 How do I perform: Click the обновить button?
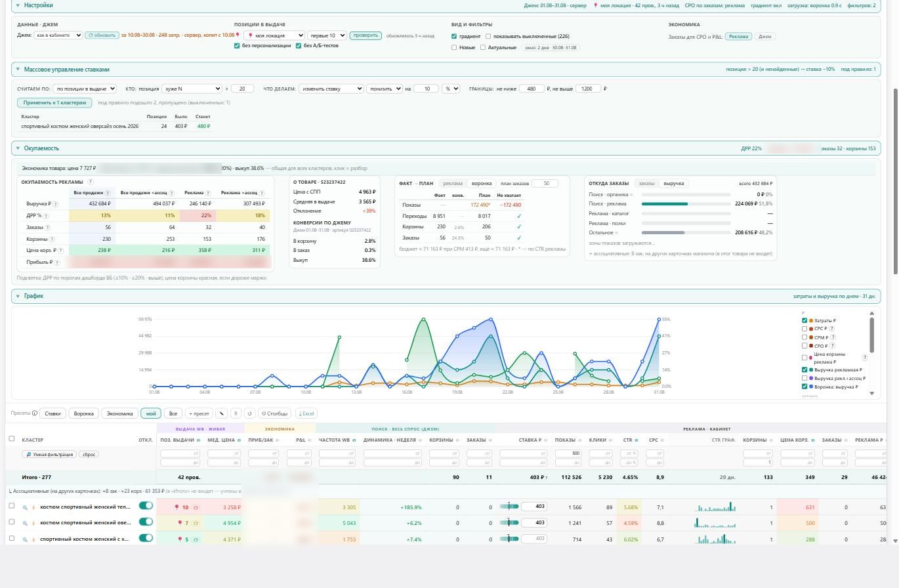pyautogui.click(x=102, y=35)
